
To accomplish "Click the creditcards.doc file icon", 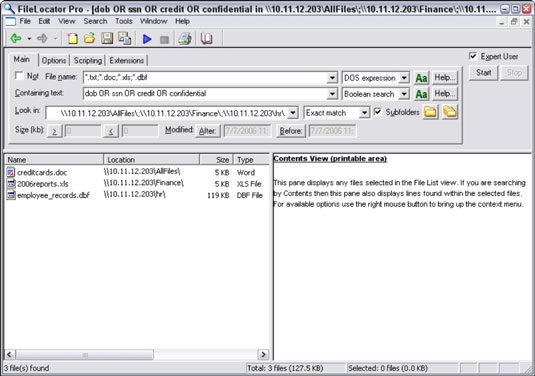I will point(11,172).
